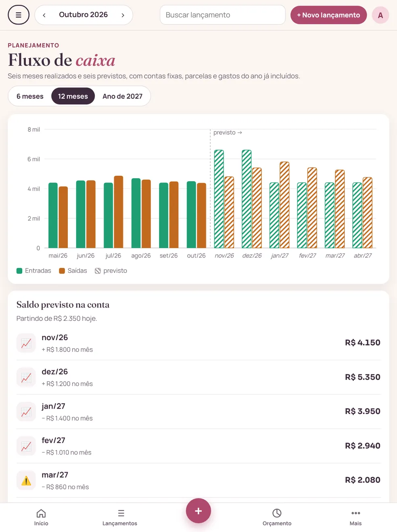Click the ago/26 axis label
This screenshot has width=397, height=532.
(x=141, y=256)
